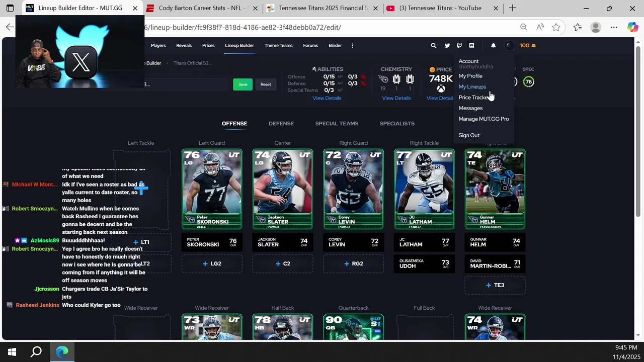Click Corey Levin player card

353,189
